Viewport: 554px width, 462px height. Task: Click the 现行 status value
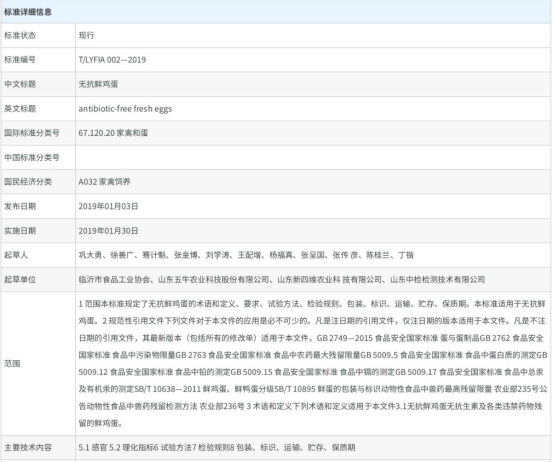[x=86, y=35]
